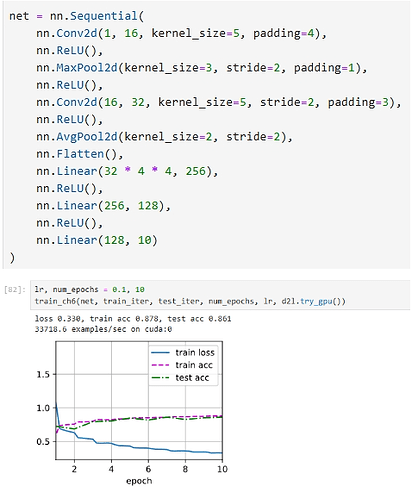Click the train acc legend entry
Image resolution: width=412 pixels, height=499 pixels.
(x=182, y=365)
